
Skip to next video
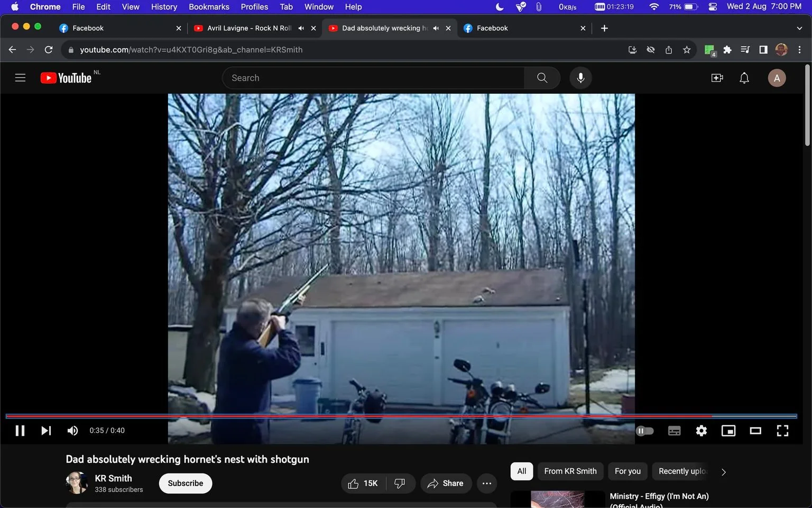(46, 431)
